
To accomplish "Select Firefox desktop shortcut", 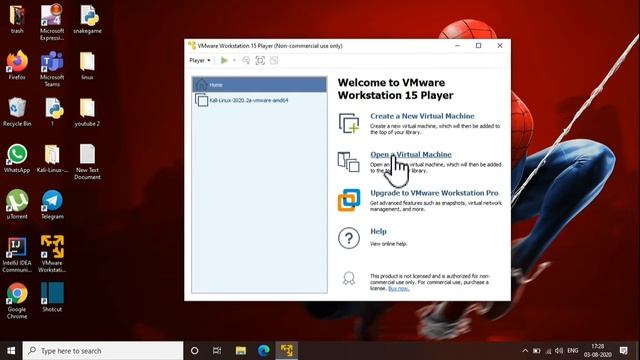I will click(17, 65).
